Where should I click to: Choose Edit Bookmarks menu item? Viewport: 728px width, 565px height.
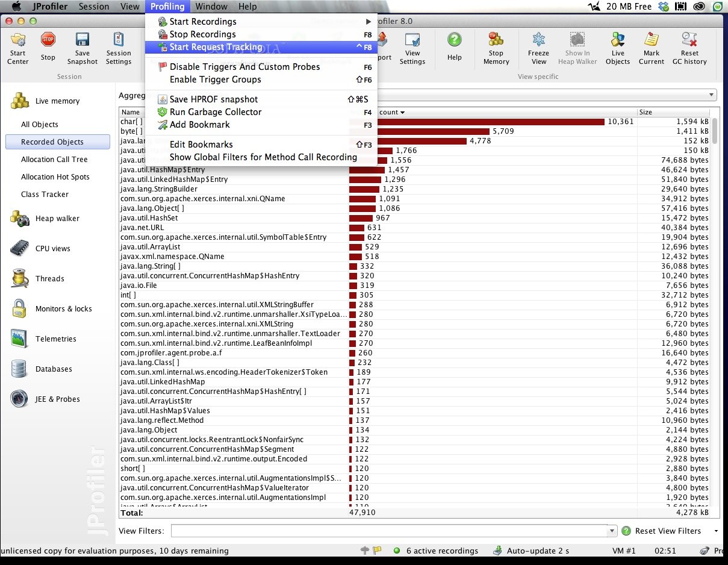click(x=261, y=145)
